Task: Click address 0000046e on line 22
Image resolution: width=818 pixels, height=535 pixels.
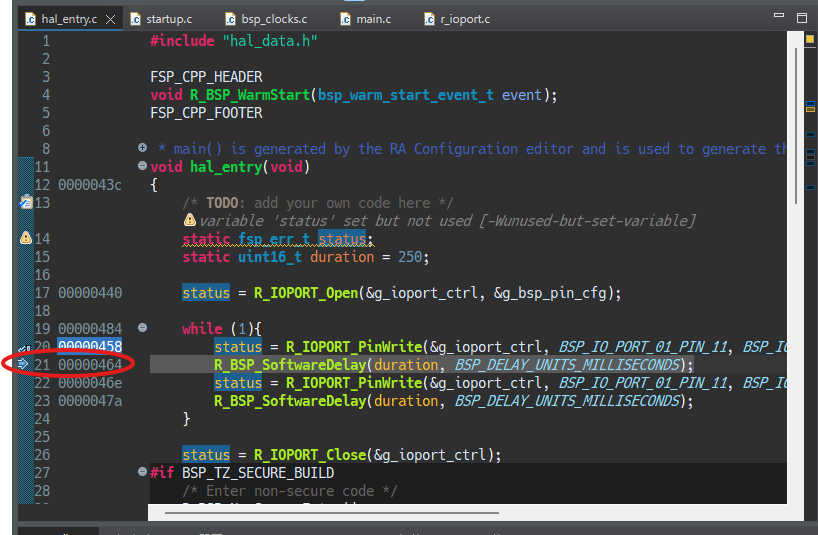Action: pos(90,383)
